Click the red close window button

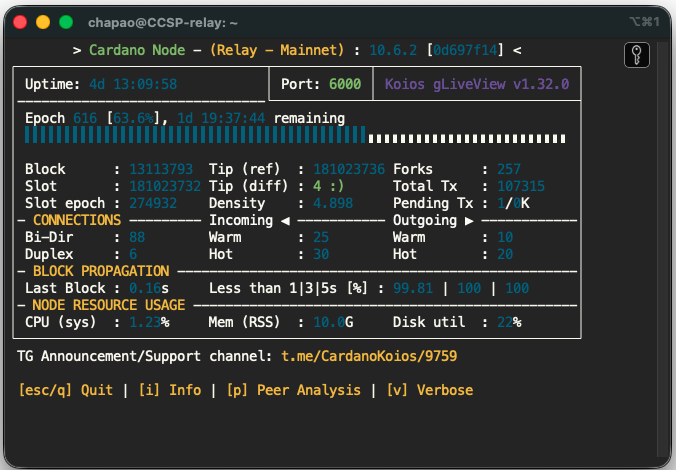coord(20,21)
